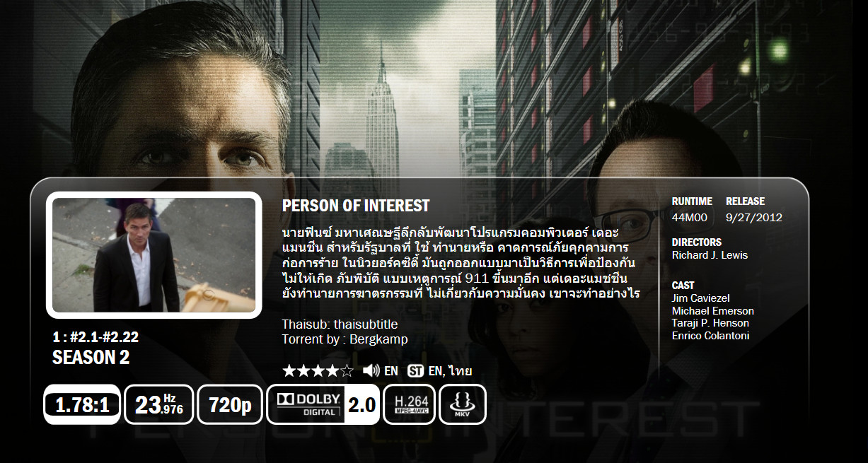Click the 23.976 Hz frame rate badge
868x463 pixels.
(159, 404)
